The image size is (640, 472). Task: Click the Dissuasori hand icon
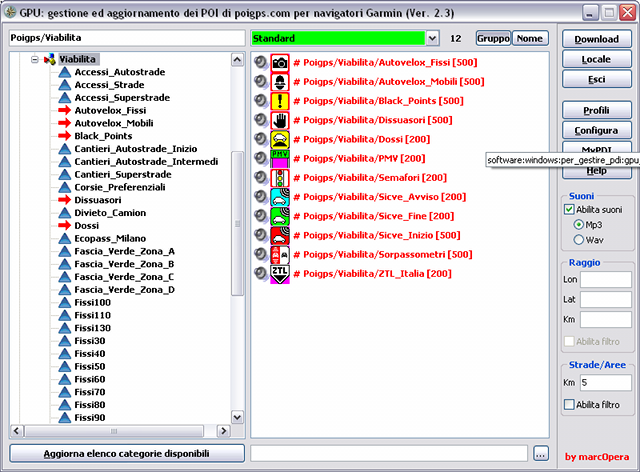coord(280,120)
